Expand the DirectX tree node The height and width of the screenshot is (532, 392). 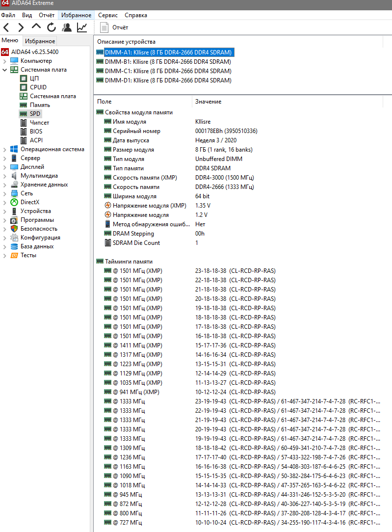point(4,203)
